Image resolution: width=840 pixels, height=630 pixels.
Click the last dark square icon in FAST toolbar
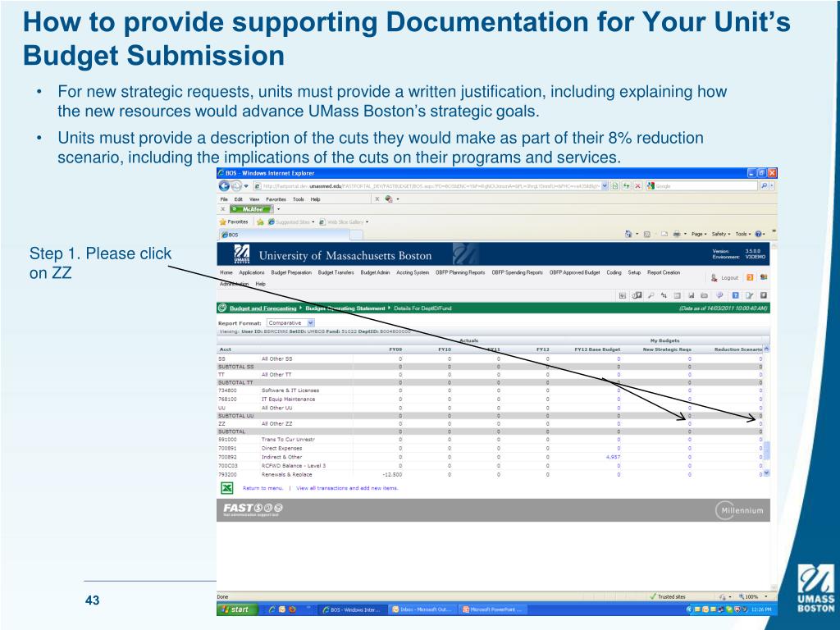click(x=764, y=295)
